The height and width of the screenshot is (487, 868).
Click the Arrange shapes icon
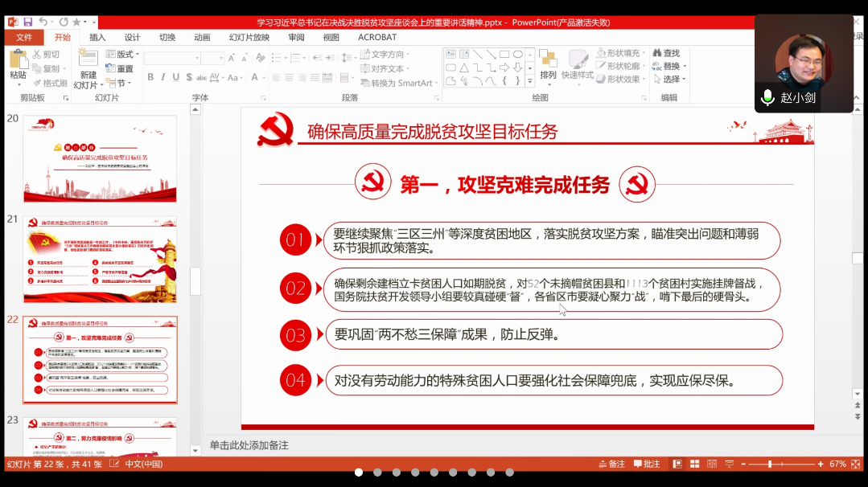[548, 63]
